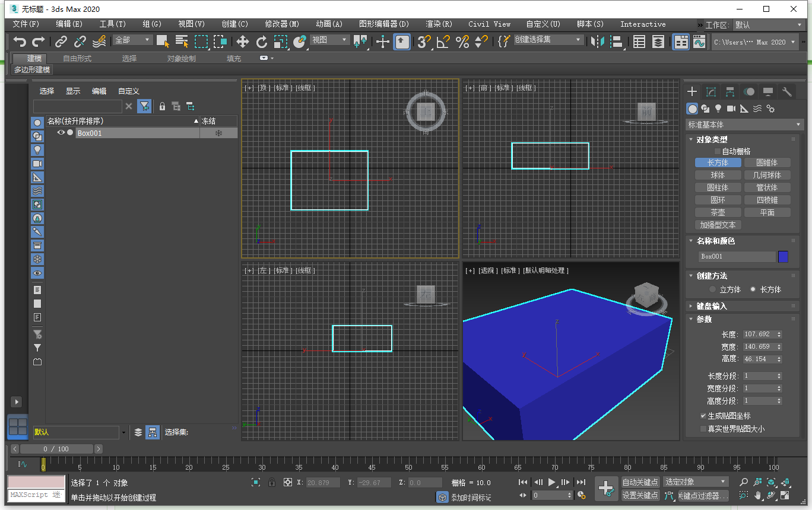The height and width of the screenshot is (510, 812).
Task: Click the Redo arrow icon
Action: coord(39,42)
